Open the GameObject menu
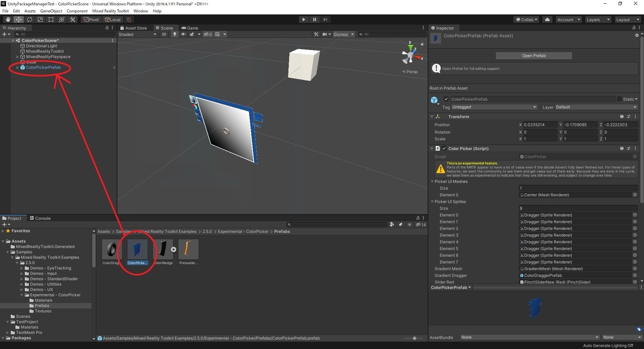 point(51,11)
